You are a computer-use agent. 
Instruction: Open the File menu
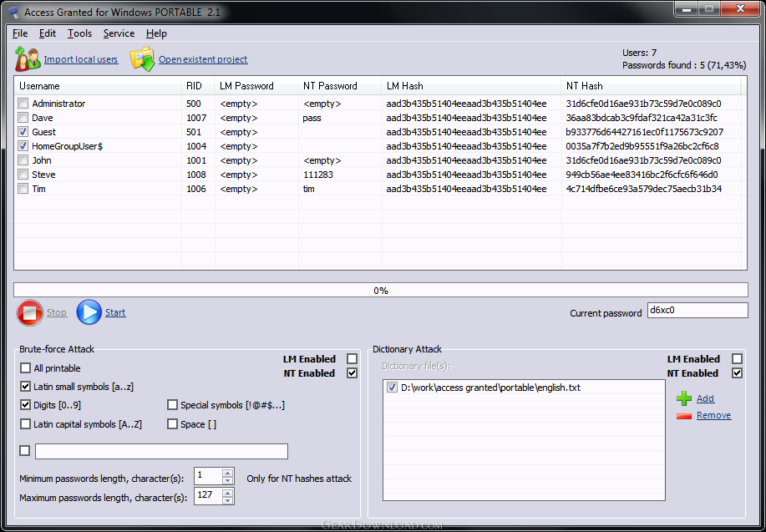[20, 33]
